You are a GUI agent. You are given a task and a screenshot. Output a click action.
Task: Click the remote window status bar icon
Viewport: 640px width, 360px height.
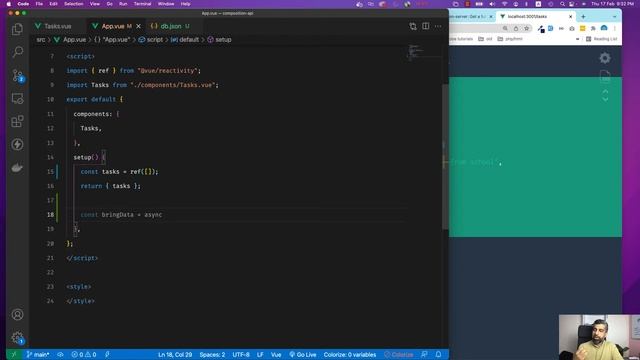[13, 354]
